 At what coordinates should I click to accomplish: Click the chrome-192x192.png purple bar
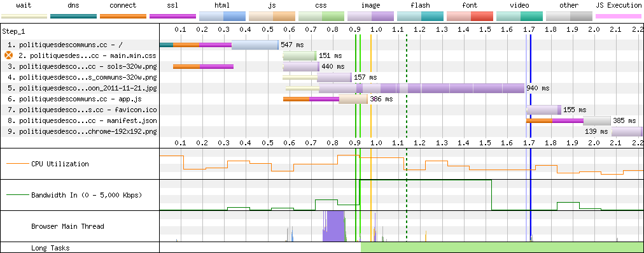tap(627, 131)
